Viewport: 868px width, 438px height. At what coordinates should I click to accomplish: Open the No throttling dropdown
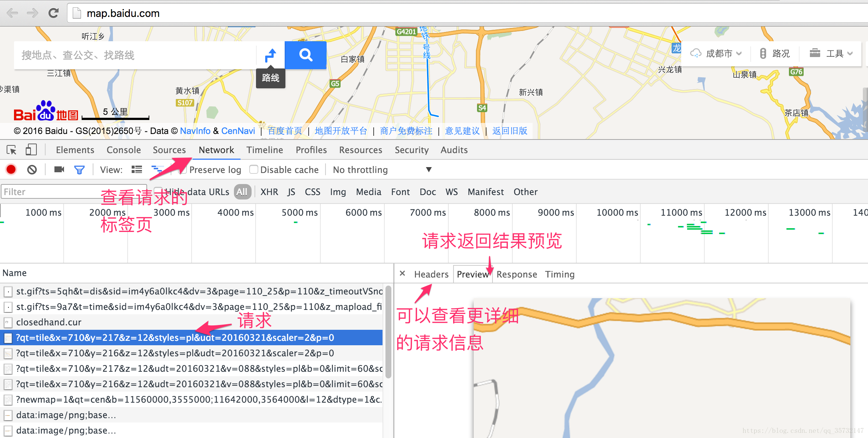[382, 170]
